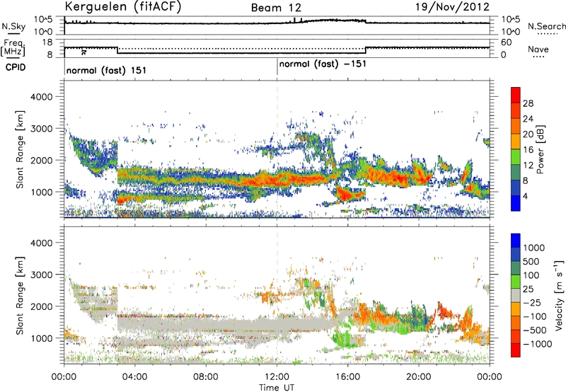Pick the red bottom segment of Velocity colorbar
This screenshot has height=392, width=566.
pyautogui.click(x=516, y=350)
